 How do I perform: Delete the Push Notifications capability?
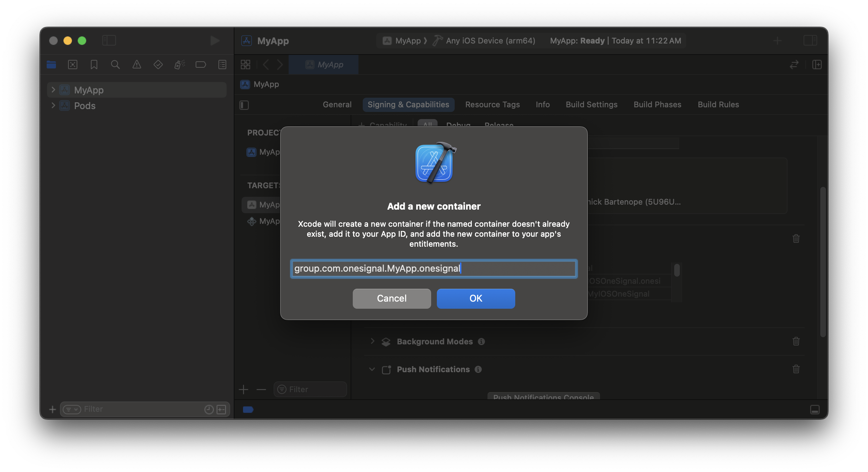coord(796,369)
